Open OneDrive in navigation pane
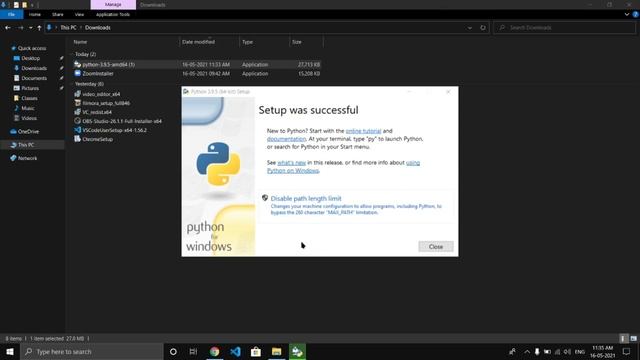Screen dimensions: 640x360 pyautogui.click(x=28, y=131)
